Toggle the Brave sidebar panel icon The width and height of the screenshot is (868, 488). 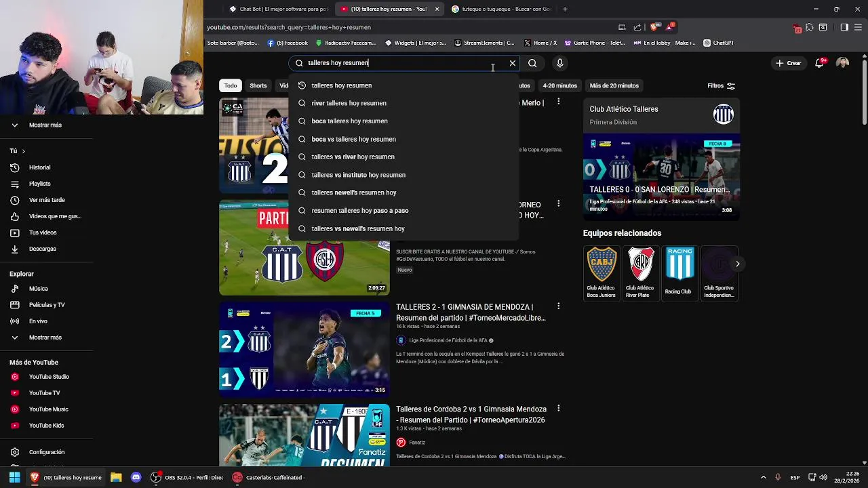point(844,27)
